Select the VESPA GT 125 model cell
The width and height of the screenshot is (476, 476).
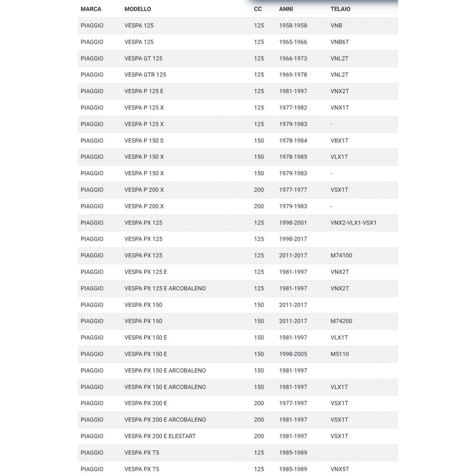tap(143, 58)
